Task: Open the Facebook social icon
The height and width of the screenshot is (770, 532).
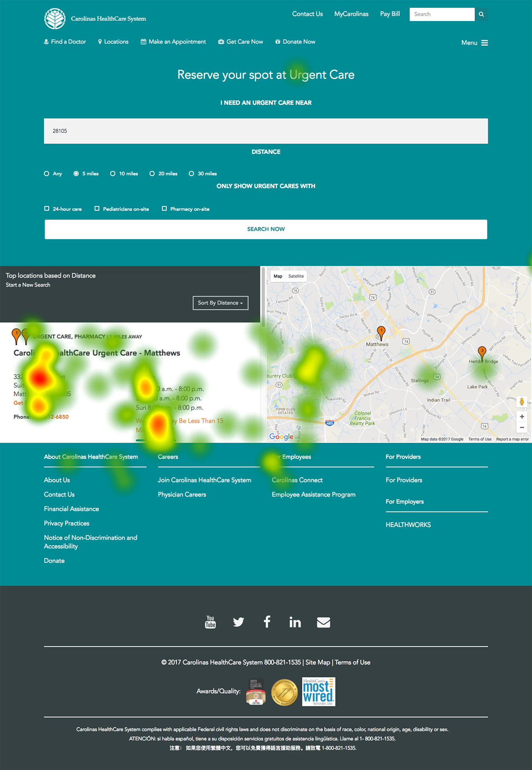Action: click(267, 622)
